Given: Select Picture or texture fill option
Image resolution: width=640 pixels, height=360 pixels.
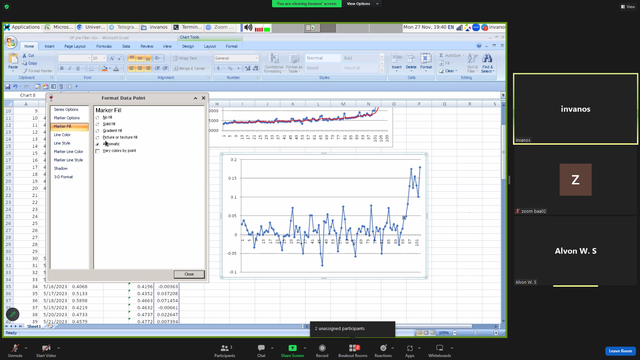Looking at the screenshot, I should click(x=98, y=138).
